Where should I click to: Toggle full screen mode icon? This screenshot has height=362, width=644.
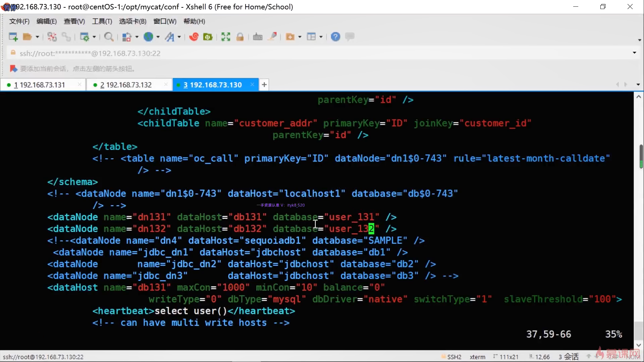tap(226, 37)
